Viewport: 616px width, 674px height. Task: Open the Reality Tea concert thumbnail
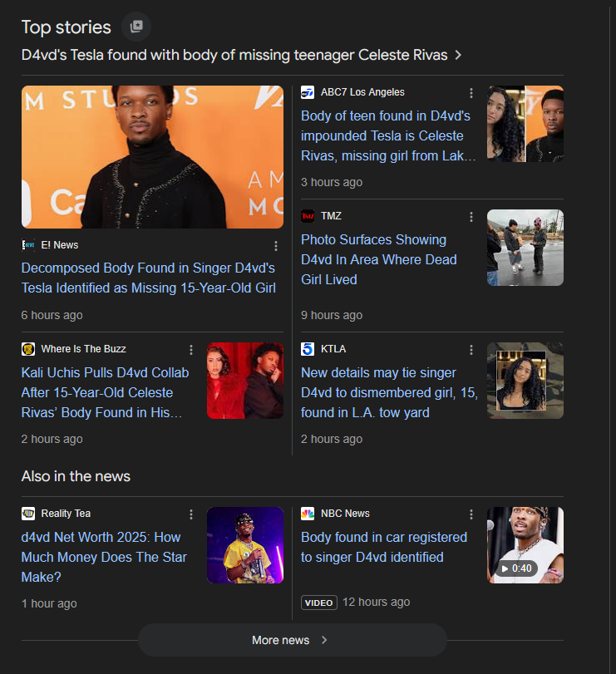pos(245,545)
